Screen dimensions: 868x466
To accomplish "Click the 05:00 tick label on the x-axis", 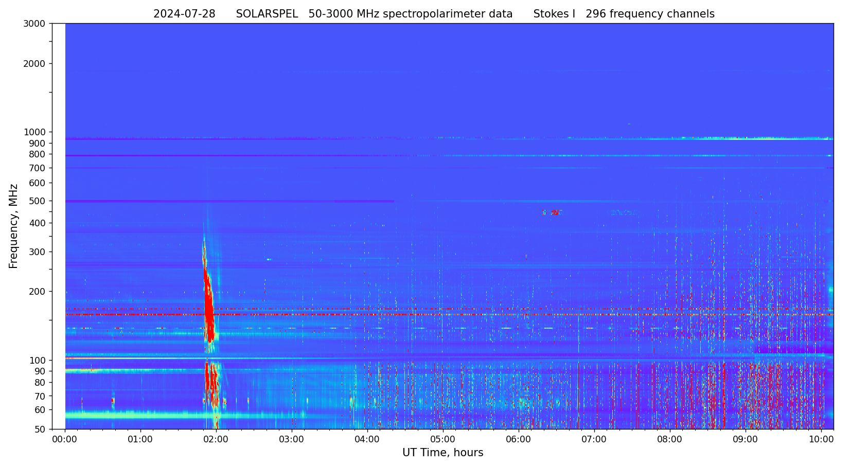I will (443, 440).
